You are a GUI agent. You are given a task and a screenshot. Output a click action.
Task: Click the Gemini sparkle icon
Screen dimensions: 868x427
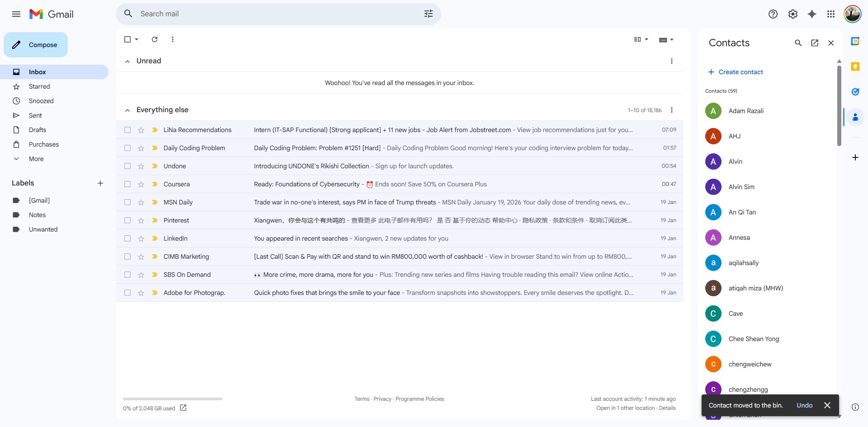pos(812,14)
